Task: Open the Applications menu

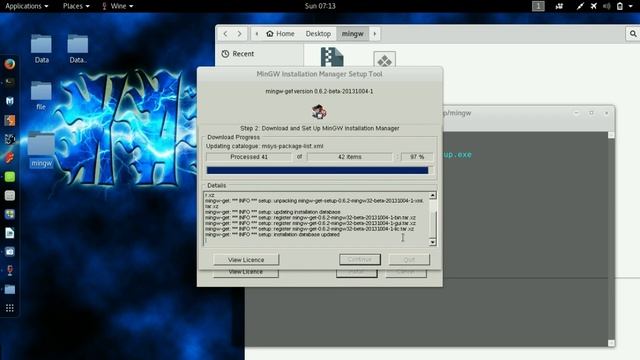Action: point(27,6)
